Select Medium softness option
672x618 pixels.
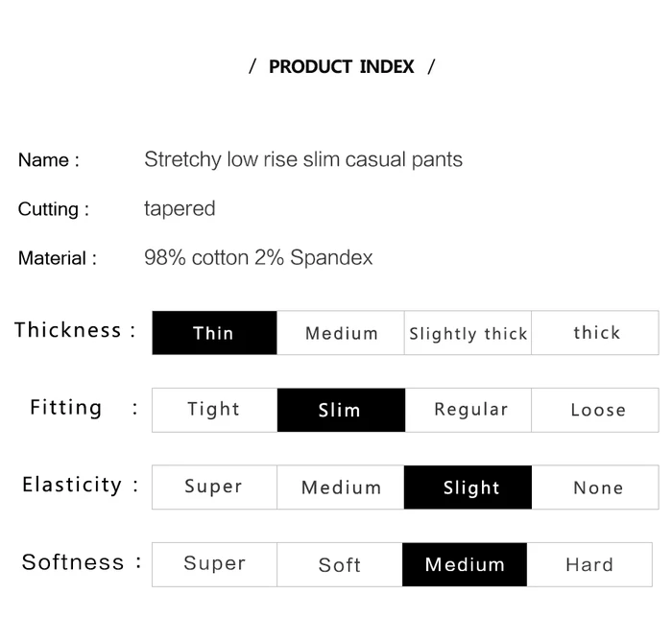(465, 564)
